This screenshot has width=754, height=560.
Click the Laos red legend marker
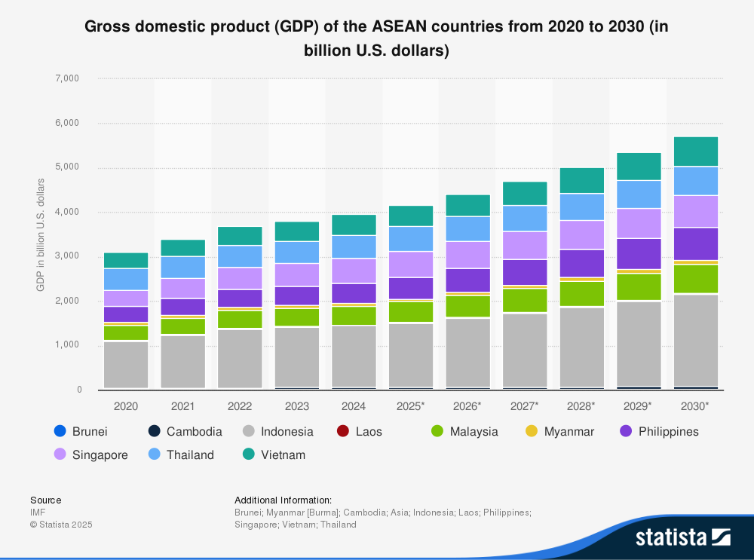click(345, 431)
